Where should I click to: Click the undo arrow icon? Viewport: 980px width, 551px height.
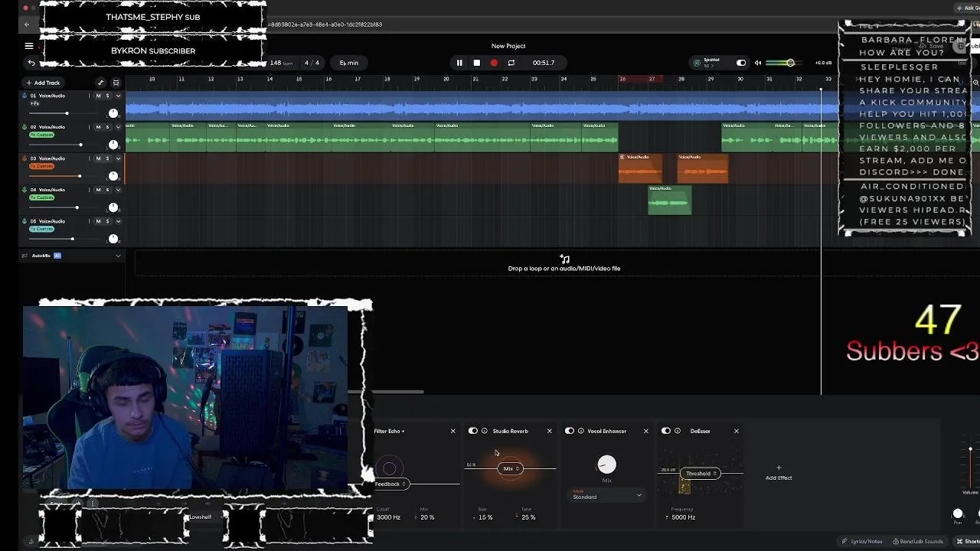tap(31, 63)
